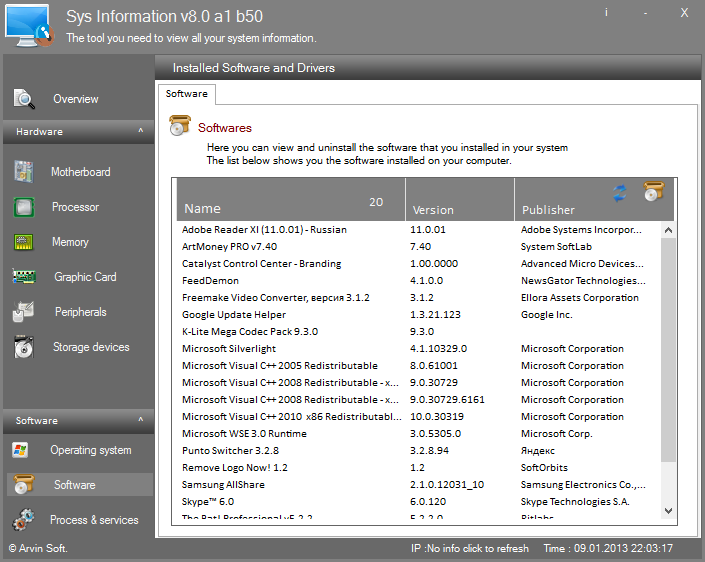This screenshot has height=562, width=705.
Task: Sort by the Version column header
Action: (x=460, y=199)
